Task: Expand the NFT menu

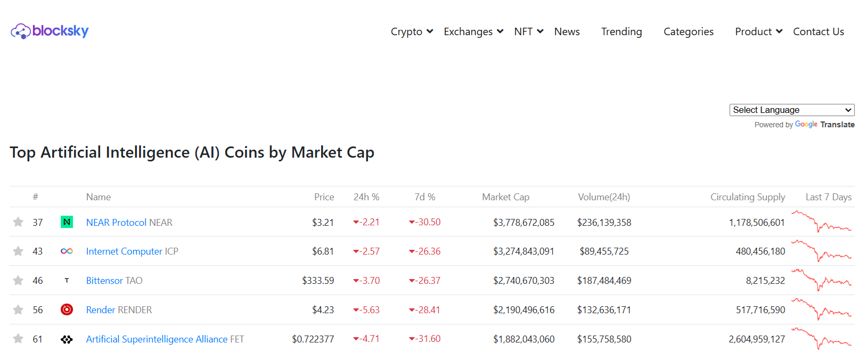Action: [529, 31]
